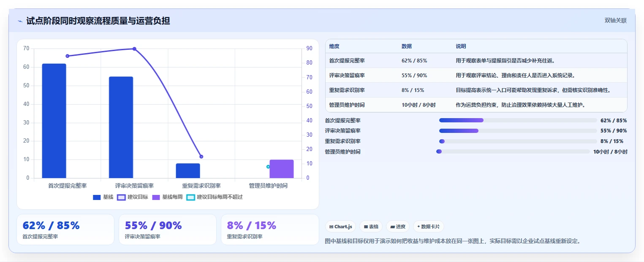Click the Chart.js chip

click(x=340, y=227)
